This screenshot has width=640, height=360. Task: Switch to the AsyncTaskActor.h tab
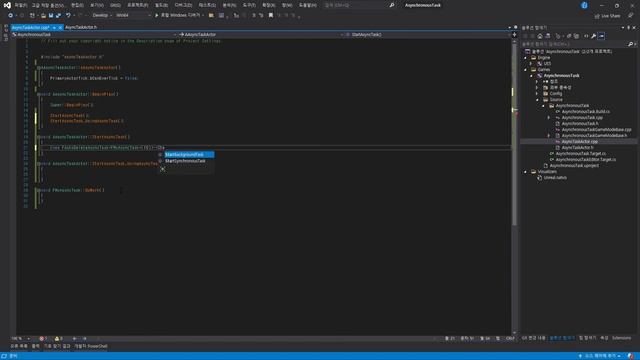pyautogui.click(x=81, y=27)
